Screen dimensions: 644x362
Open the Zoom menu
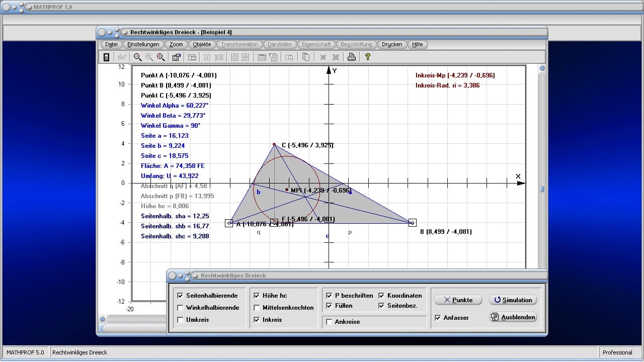click(x=176, y=44)
